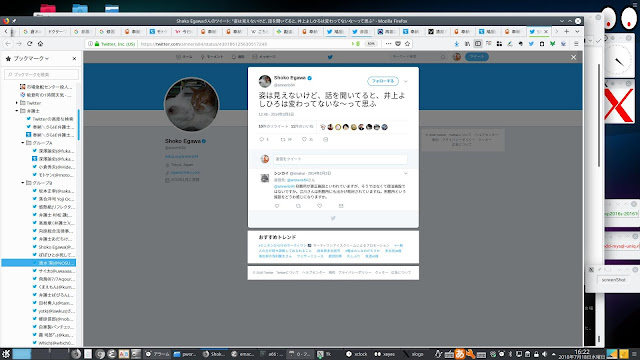This screenshot has width=640, height=360.
Task: Select the highlighted bookmark row in sidebar
Action: [39, 263]
